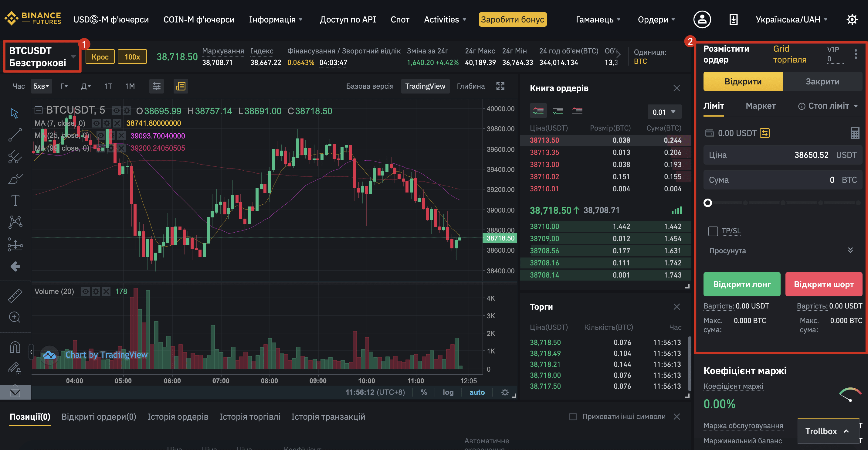Image resolution: width=868 pixels, height=450 pixels.
Task: Collapse the BTCUSDT chart legend
Action: (39, 111)
